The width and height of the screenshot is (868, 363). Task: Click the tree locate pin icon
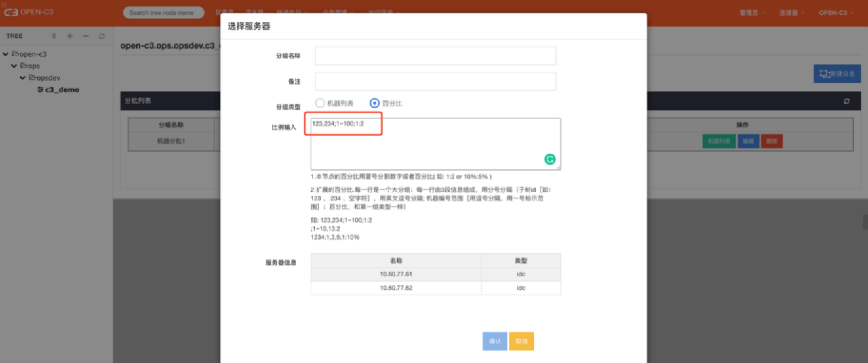click(x=54, y=36)
